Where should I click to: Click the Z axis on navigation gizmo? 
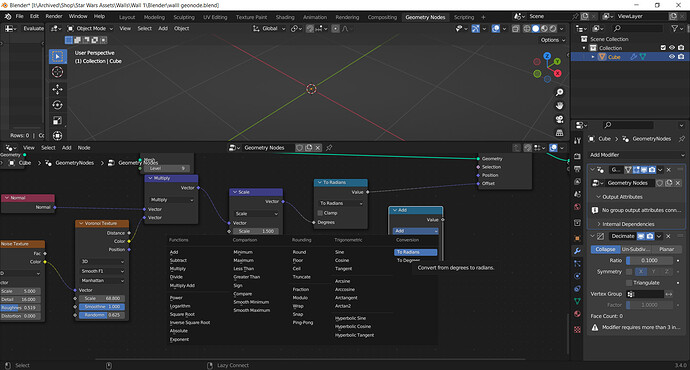(x=547, y=56)
